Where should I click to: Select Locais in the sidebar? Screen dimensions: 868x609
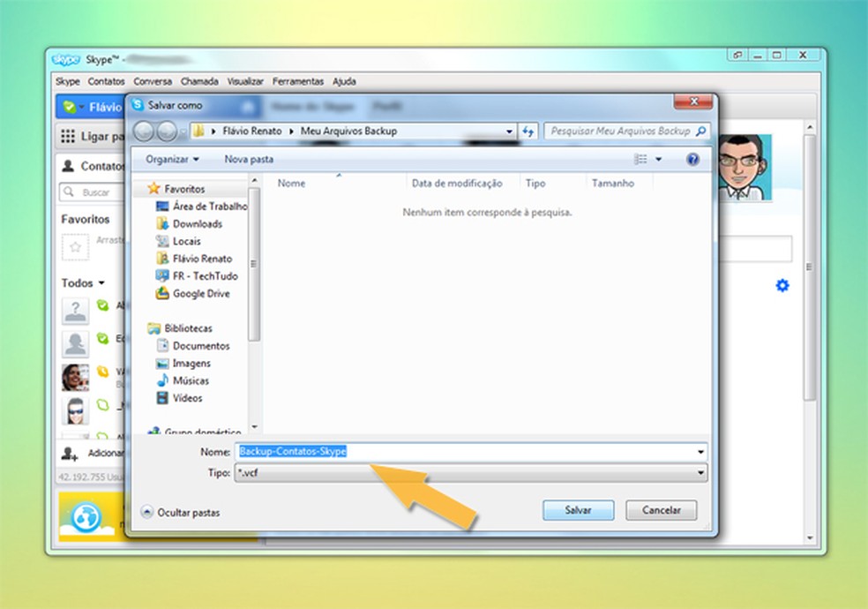click(186, 241)
